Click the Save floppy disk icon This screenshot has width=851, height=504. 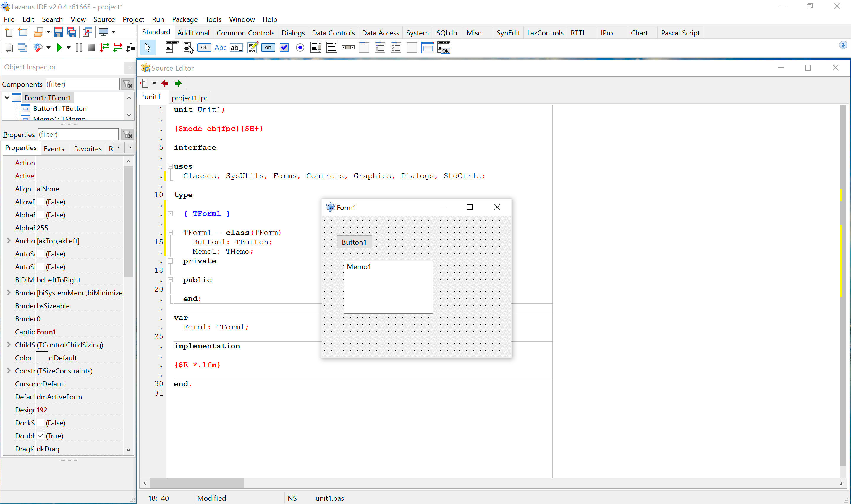coord(58,32)
